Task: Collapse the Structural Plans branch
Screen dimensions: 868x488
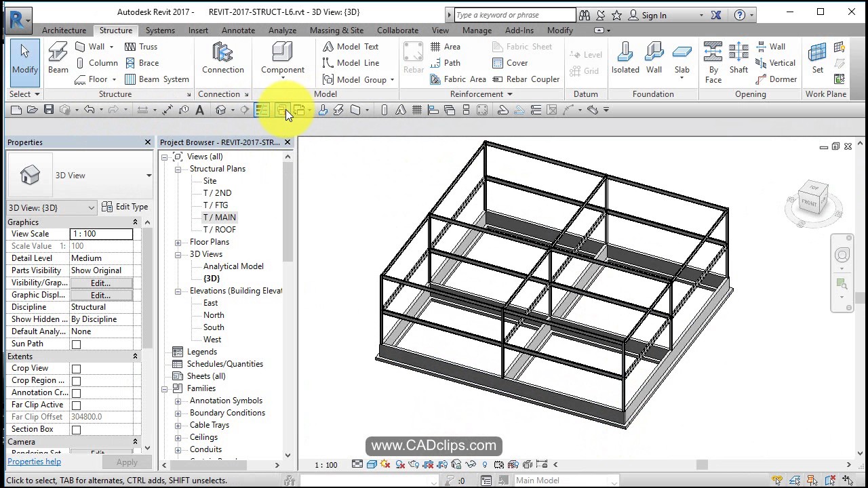Action: (177, 169)
